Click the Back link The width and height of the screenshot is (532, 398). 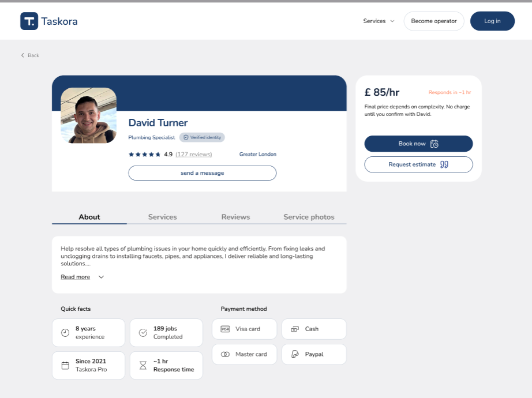pyautogui.click(x=30, y=55)
